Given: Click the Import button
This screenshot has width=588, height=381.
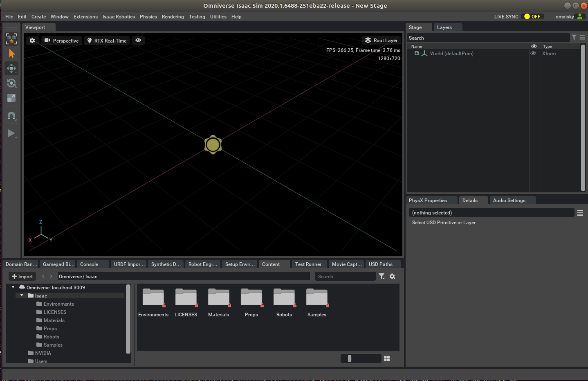Looking at the screenshot, I should click(x=22, y=277).
